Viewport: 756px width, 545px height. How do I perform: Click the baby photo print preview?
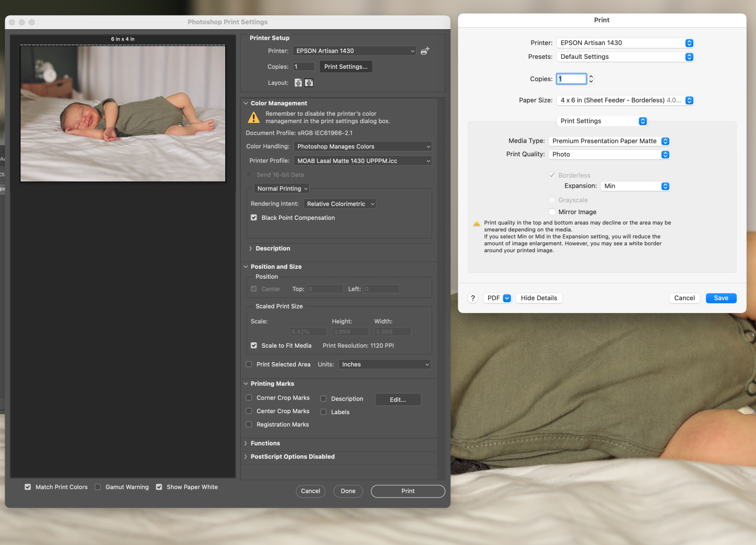point(123,114)
